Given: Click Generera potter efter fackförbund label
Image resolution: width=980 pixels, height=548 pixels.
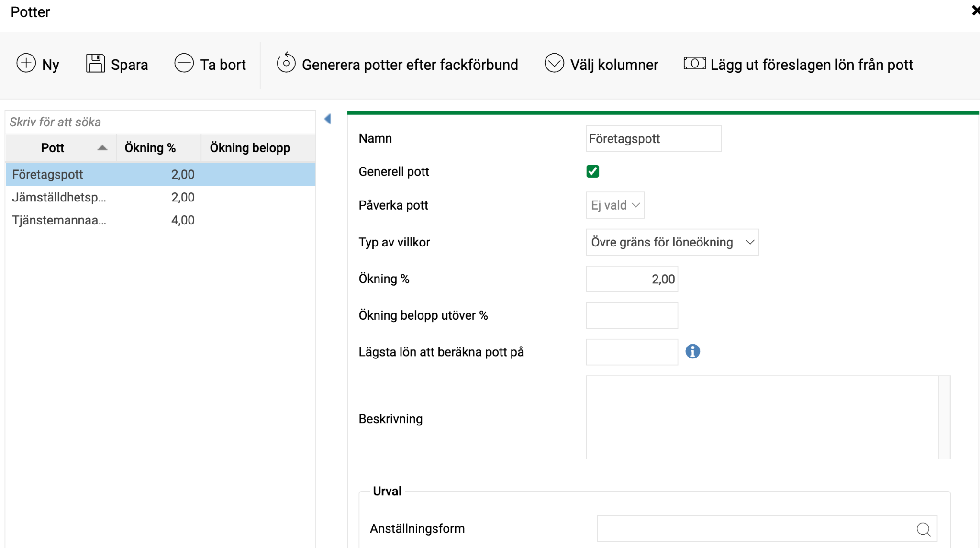Looking at the screenshot, I should [410, 65].
